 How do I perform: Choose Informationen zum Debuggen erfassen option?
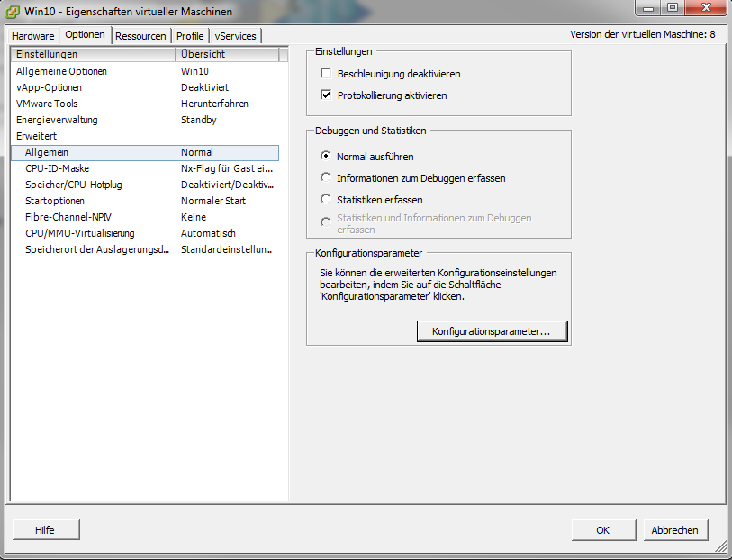(x=326, y=177)
